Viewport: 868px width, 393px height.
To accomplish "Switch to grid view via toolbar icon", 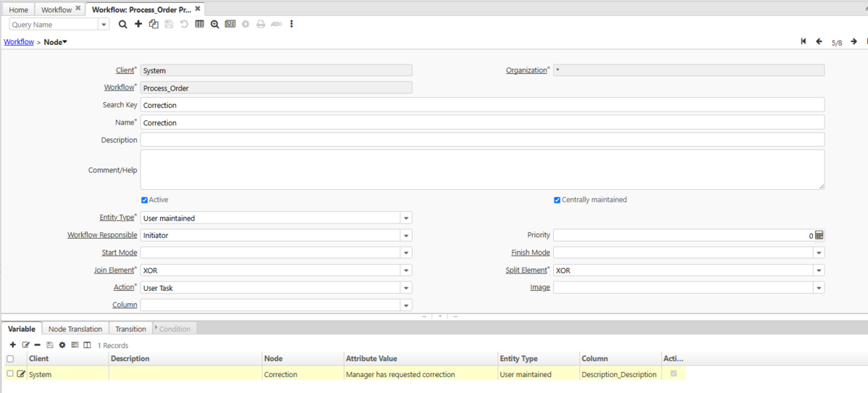I will click(x=200, y=24).
